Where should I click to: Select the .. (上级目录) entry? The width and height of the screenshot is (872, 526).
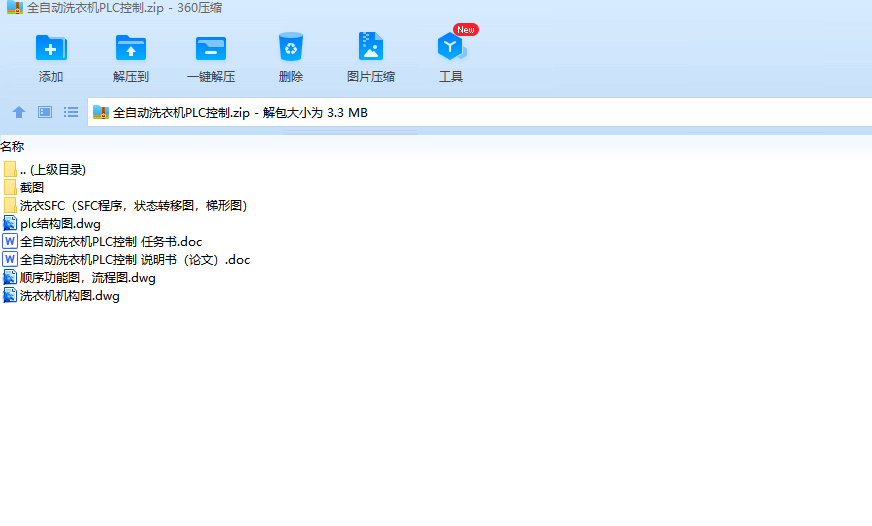pos(53,170)
